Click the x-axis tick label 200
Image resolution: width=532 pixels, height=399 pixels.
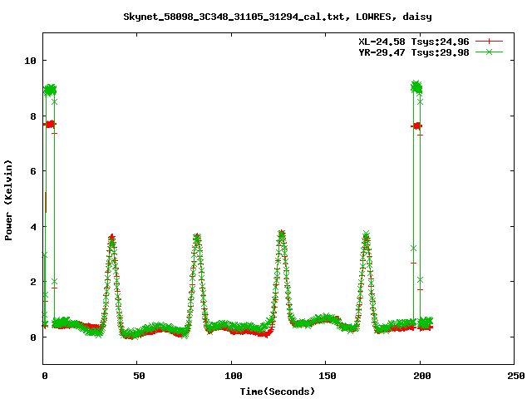pos(422,376)
